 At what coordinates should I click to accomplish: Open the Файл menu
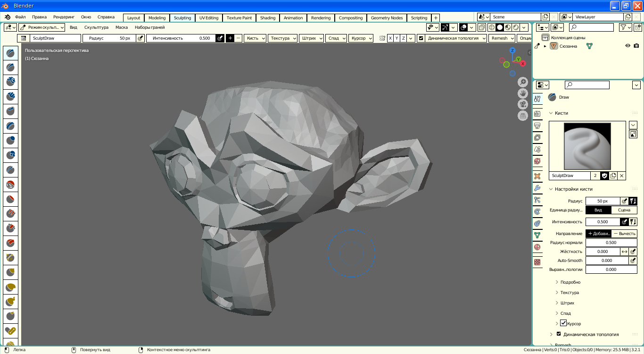tap(20, 17)
